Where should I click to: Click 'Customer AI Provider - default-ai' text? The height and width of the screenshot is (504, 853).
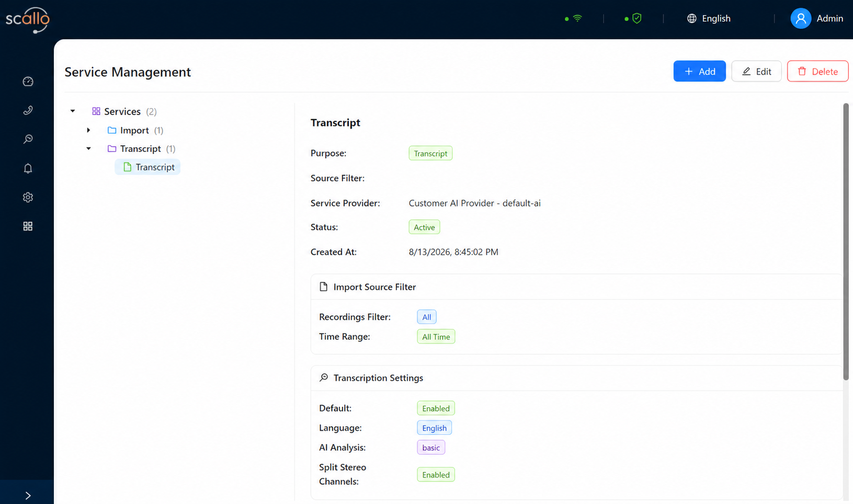click(x=475, y=203)
